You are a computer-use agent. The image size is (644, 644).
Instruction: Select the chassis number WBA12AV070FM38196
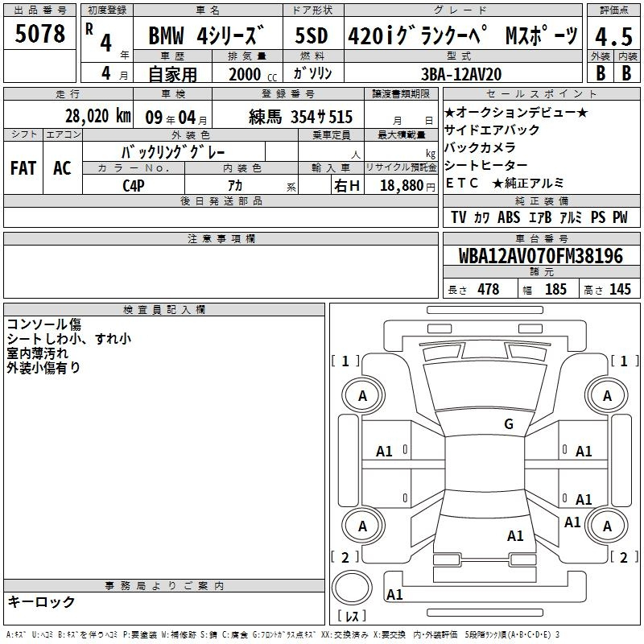[540, 256]
